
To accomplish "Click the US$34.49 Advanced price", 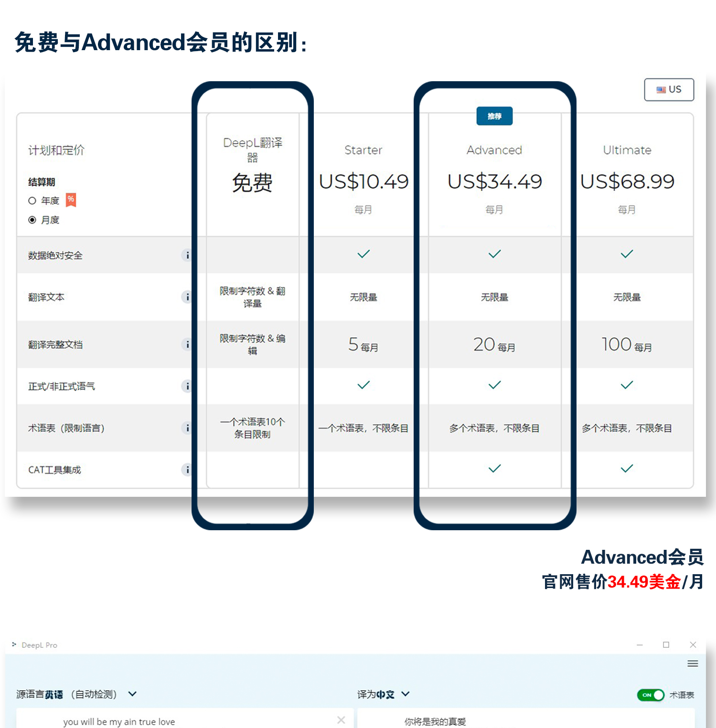I will click(495, 182).
